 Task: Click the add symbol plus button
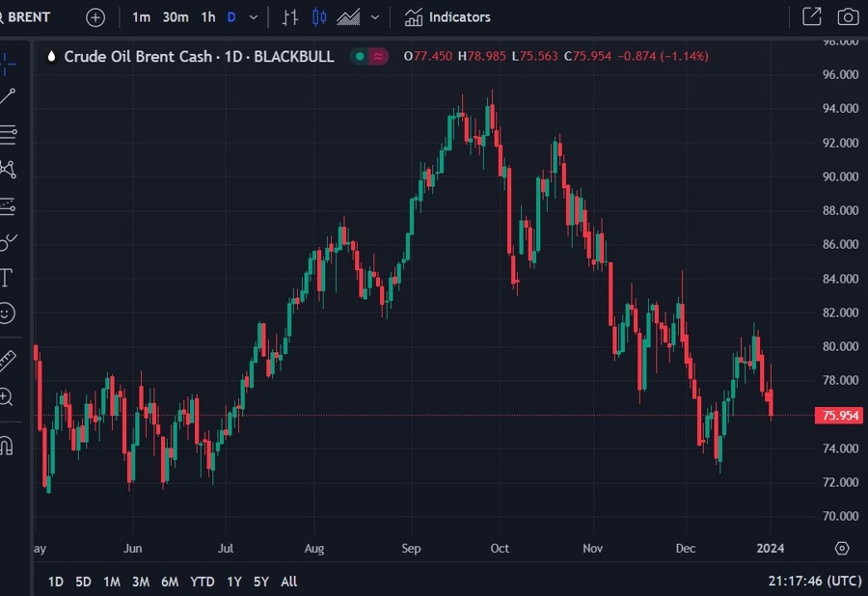(x=95, y=17)
